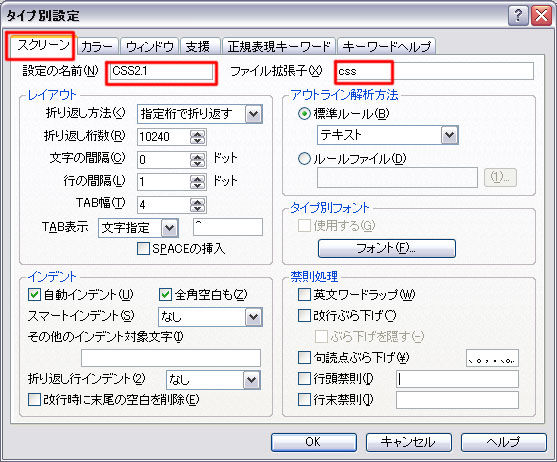Expand the スマートインデント dropdown
The height and width of the screenshot is (462, 557).
[253, 317]
